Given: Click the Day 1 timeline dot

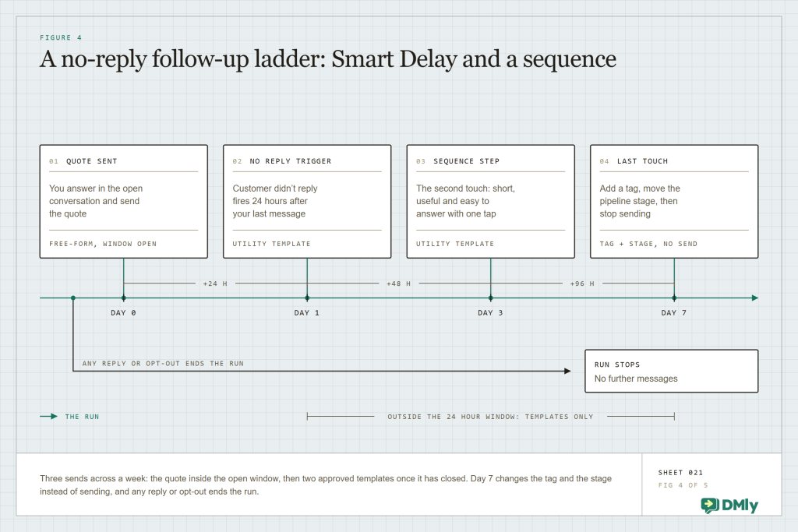Looking at the screenshot, I should coord(307,298).
